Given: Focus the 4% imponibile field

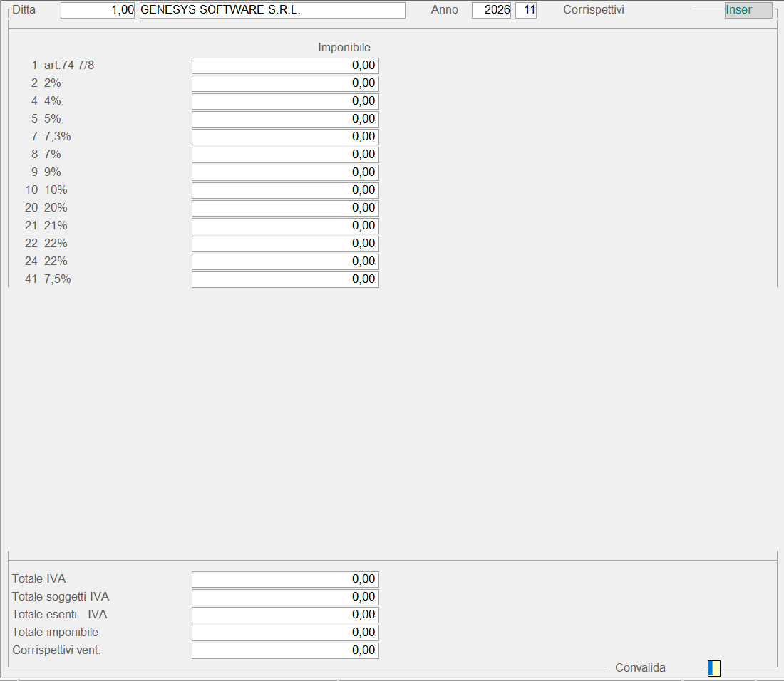Looking at the screenshot, I should click(x=285, y=101).
